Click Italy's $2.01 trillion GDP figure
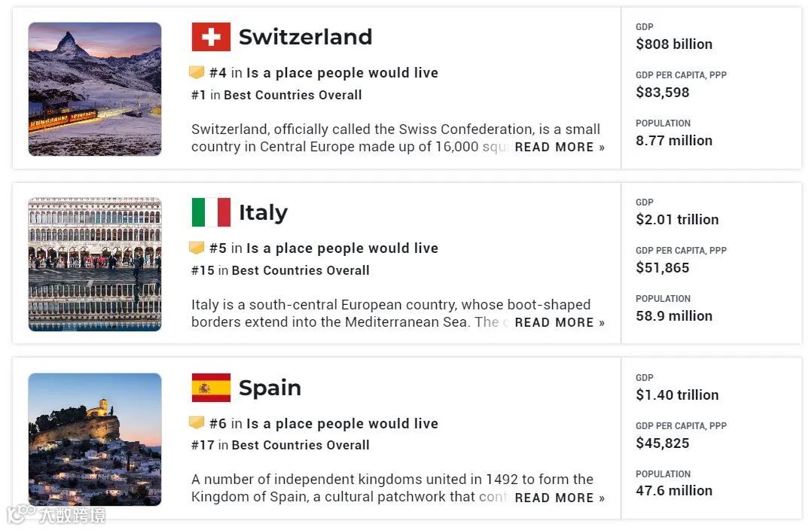The image size is (812, 530). (x=676, y=220)
